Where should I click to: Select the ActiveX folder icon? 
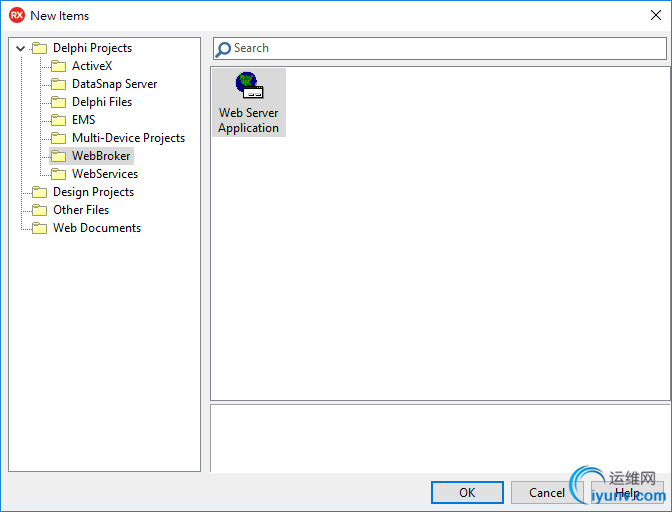pyautogui.click(x=58, y=66)
